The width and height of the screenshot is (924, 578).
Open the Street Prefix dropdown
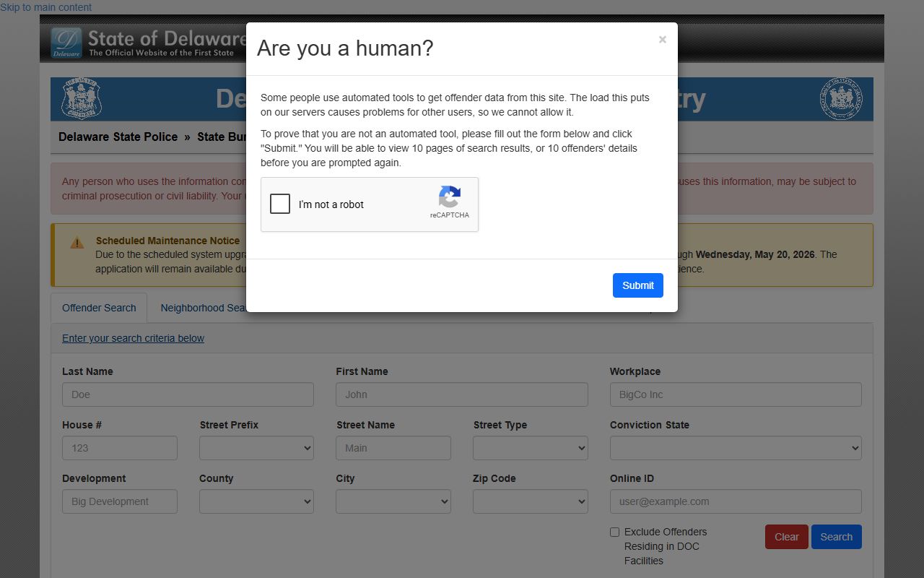[256, 448]
